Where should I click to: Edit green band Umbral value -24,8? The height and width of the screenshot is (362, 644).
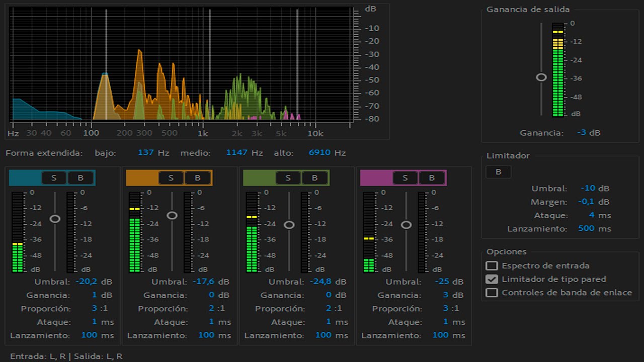(x=321, y=282)
